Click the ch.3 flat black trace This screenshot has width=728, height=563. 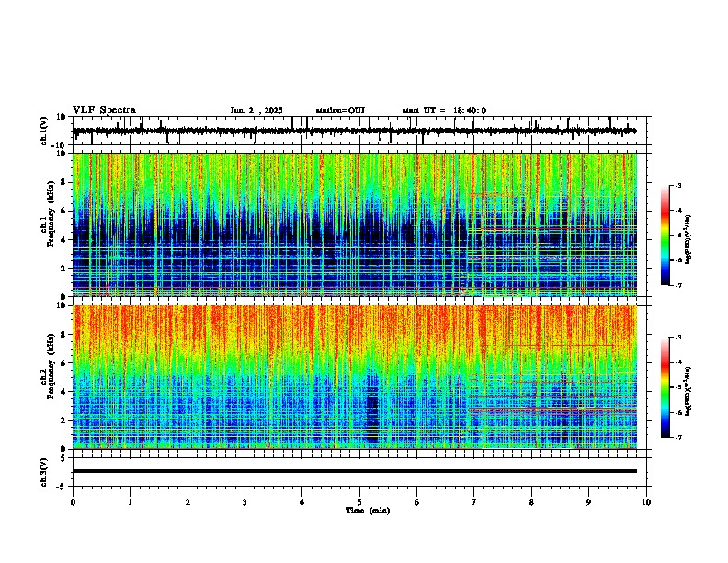[x=355, y=471]
